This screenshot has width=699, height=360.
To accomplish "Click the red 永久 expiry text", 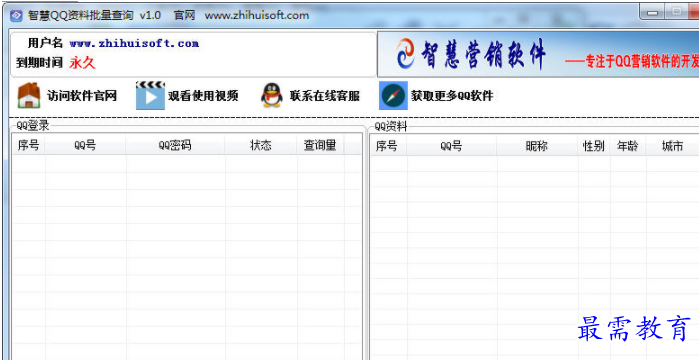I will pyautogui.click(x=82, y=63).
